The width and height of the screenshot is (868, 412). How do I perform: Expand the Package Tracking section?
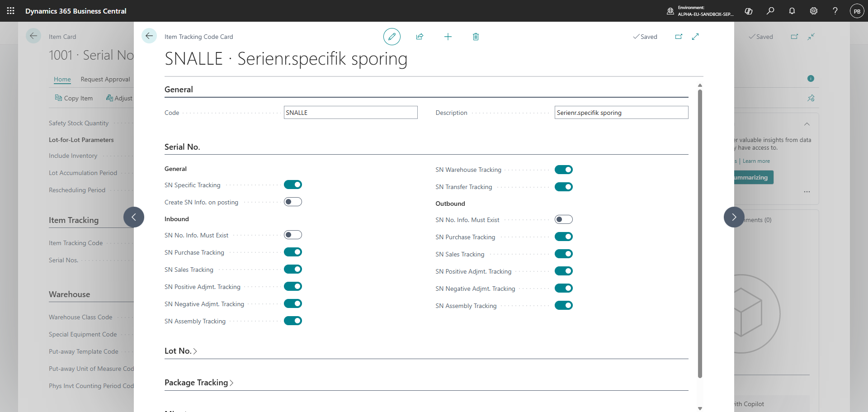pos(199,383)
